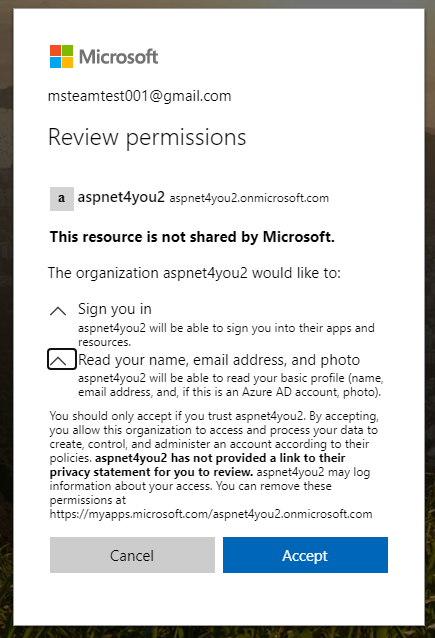This screenshot has height=638, width=435.
Task: Click 'The organization aspnet4you2 would like to' line
Action: [195, 273]
